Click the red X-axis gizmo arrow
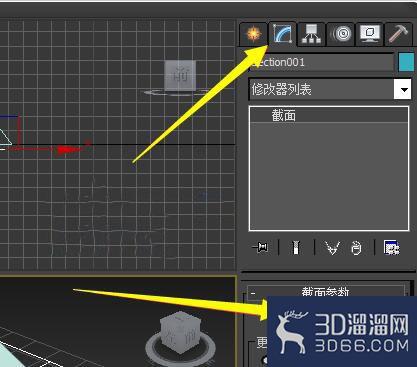This screenshot has height=367, width=417. (69, 150)
